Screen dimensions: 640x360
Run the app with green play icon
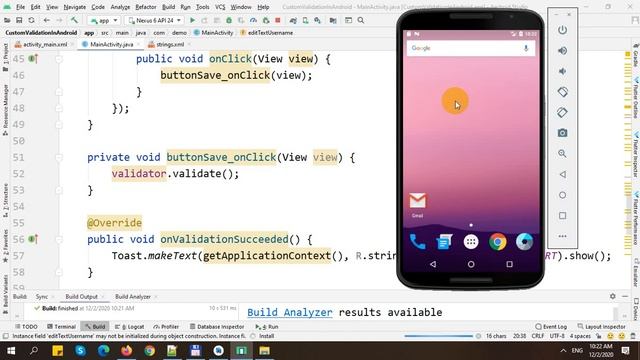192,20
